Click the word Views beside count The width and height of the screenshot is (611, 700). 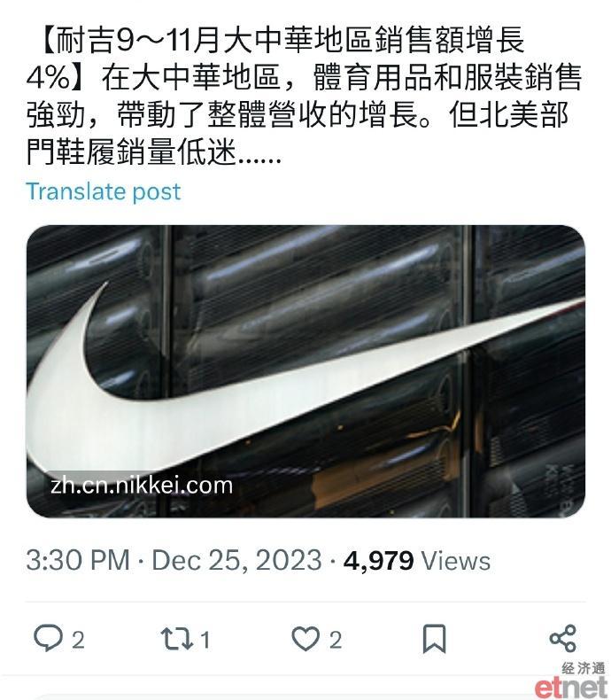tap(456, 560)
